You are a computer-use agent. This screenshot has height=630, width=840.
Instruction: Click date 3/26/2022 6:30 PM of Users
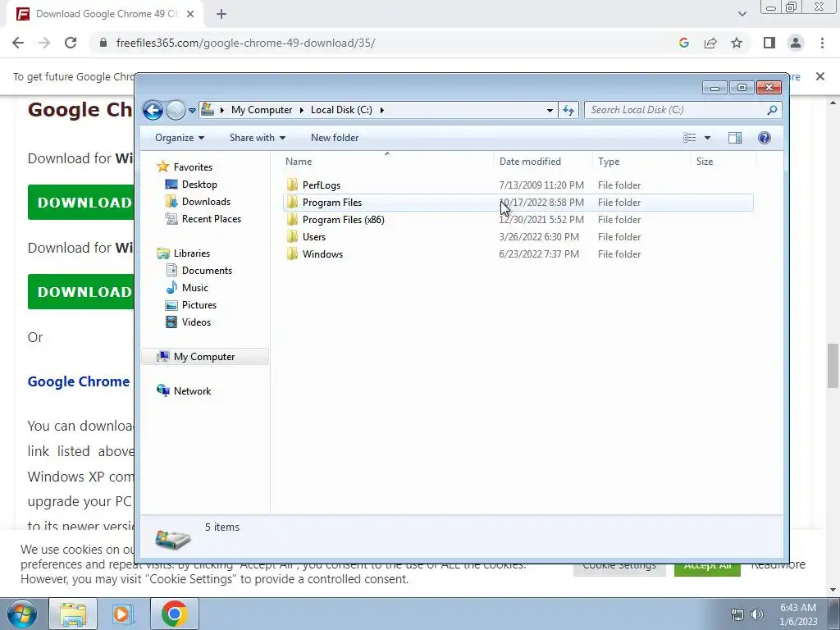tap(539, 237)
